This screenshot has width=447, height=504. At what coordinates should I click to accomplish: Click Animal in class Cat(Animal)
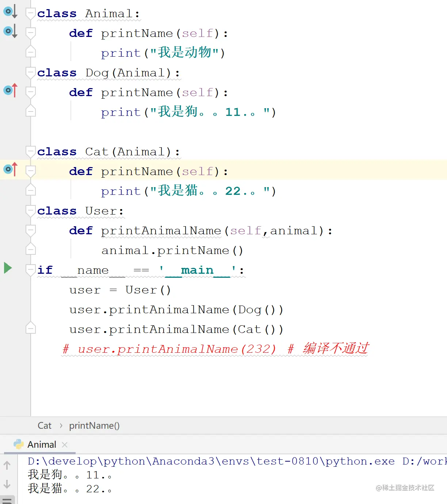point(141,152)
